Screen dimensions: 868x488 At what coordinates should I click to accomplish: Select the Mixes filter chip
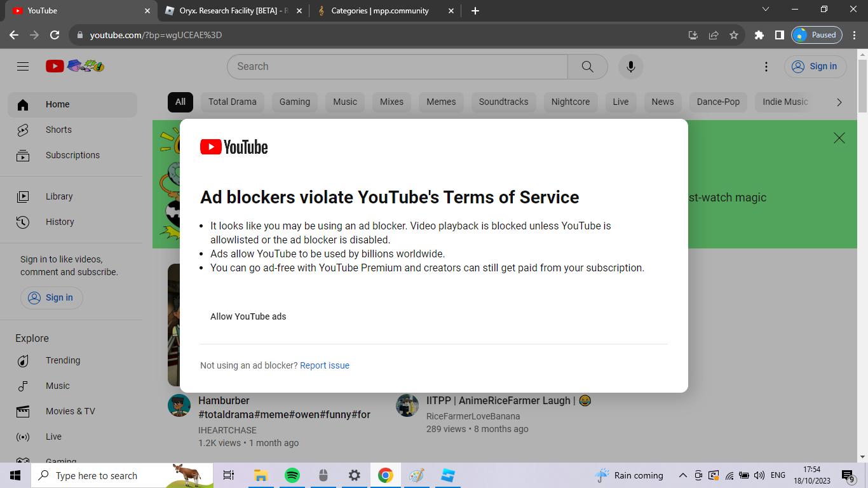click(x=391, y=102)
